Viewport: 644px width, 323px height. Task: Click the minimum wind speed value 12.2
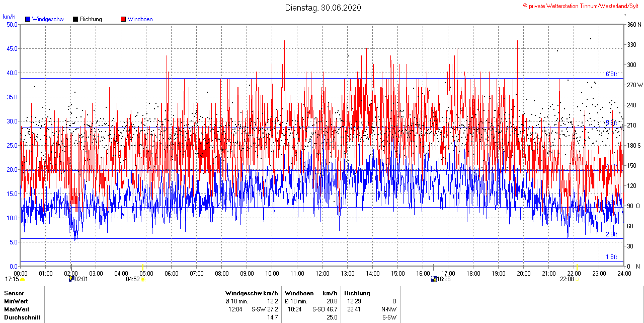pyautogui.click(x=272, y=301)
